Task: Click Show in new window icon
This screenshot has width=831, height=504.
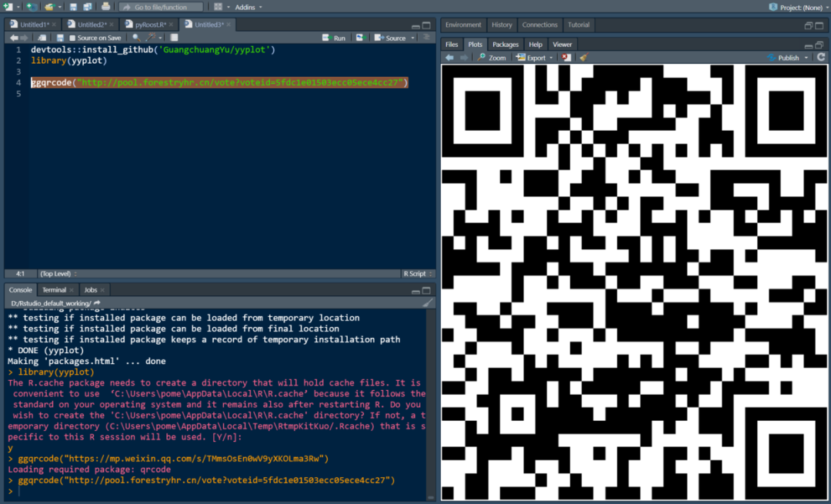Action: tap(42, 38)
